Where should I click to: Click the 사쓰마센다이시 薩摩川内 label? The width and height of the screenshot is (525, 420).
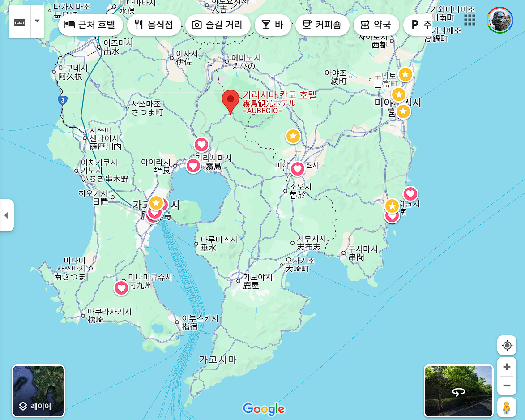tap(105, 138)
